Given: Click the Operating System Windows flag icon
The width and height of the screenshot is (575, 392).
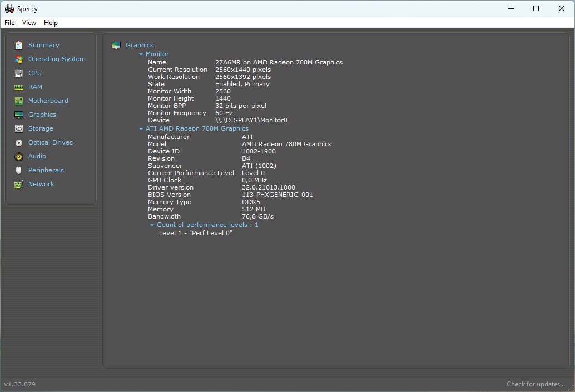Looking at the screenshot, I should pos(19,59).
